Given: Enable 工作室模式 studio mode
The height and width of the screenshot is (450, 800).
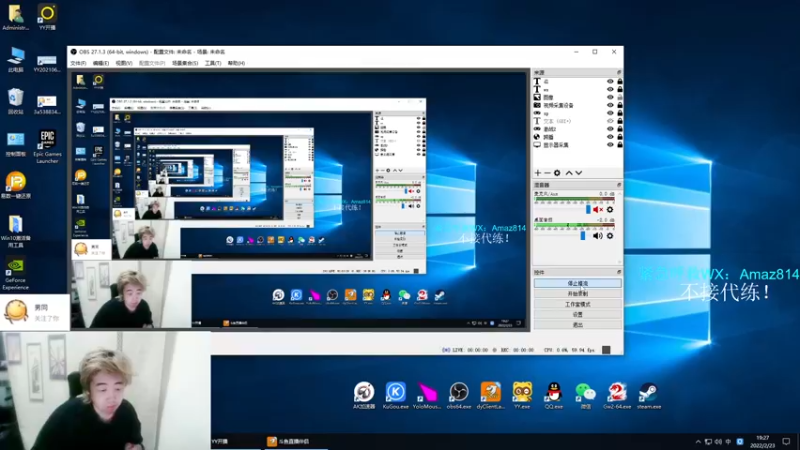Looking at the screenshot, I should click(578, 304).
